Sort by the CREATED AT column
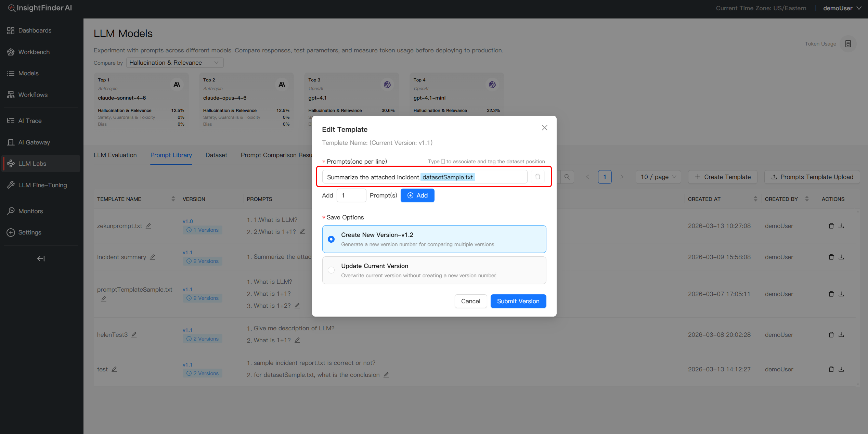868x434 pixels. [755, 199]
